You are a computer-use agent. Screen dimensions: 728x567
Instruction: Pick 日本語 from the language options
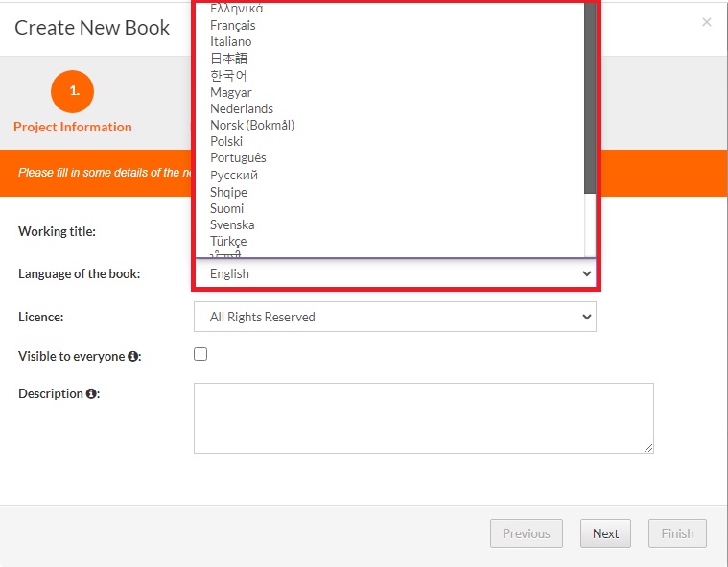pyautogui.click(x=228, y=59)
